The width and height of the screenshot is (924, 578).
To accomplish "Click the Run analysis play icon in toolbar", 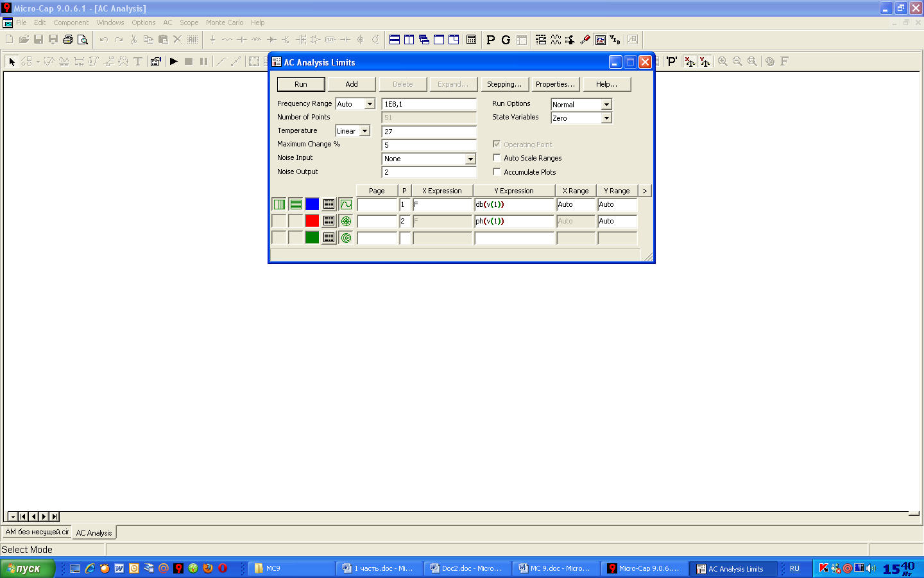I will click(x=173, y=62).
